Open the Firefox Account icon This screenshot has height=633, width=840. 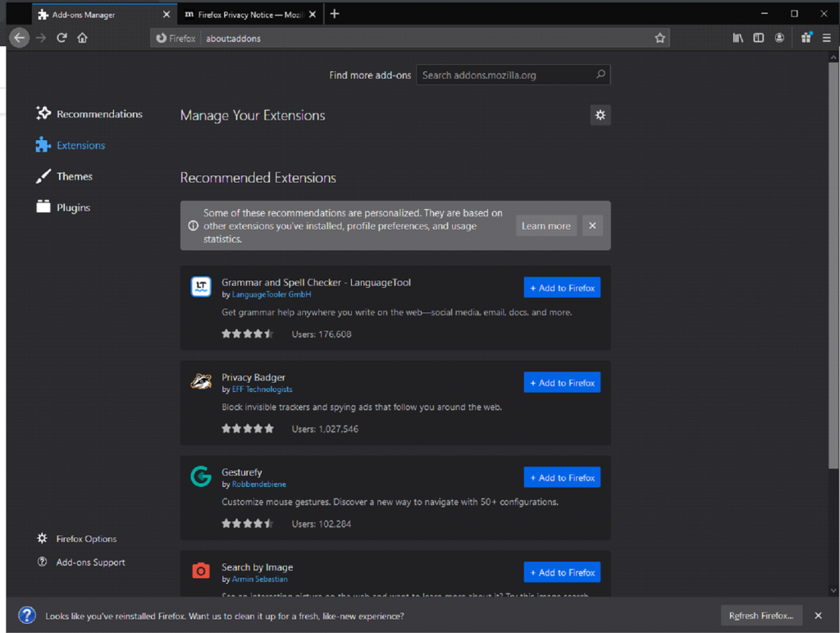pos(779,38)
